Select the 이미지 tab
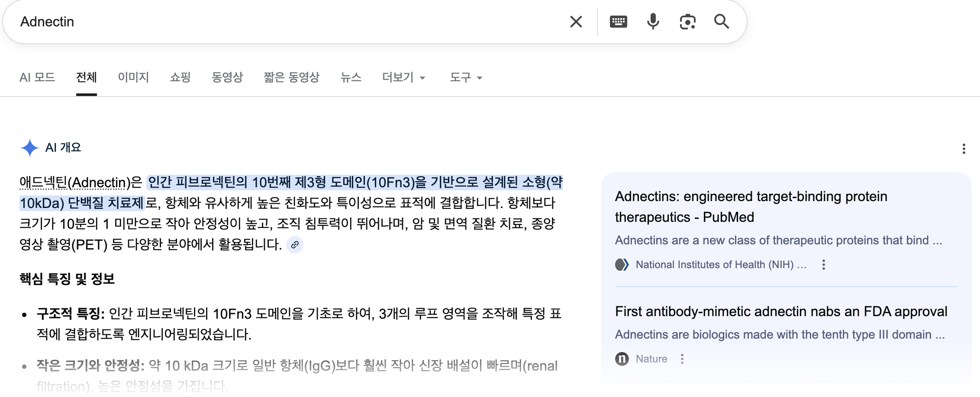The width and height of the screenshot is (980, 397). (x=133, y=77)
